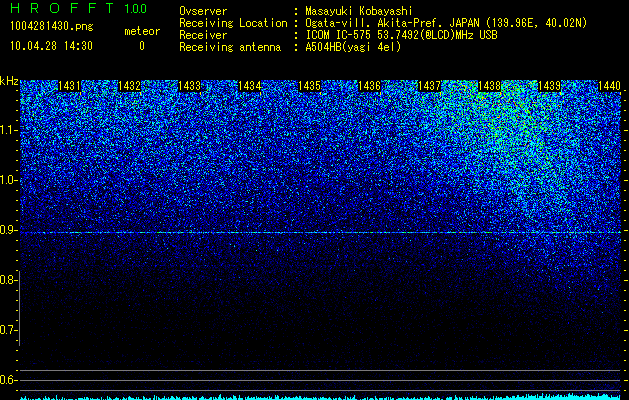Click the 1440 time marker

click(x=609, y=86)
